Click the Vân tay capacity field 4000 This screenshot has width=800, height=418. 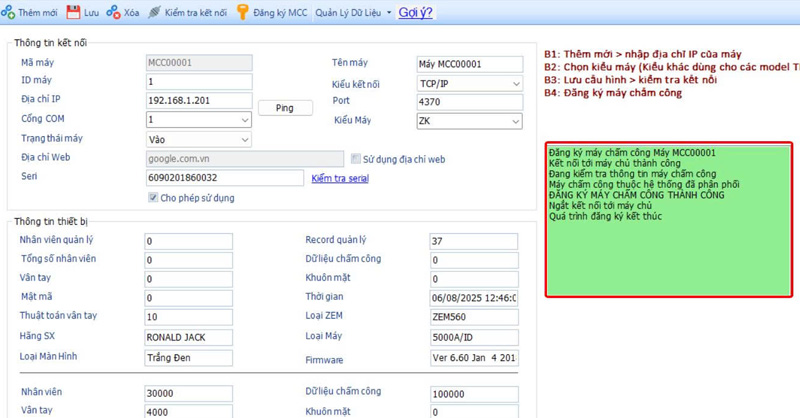coord(188,411)
